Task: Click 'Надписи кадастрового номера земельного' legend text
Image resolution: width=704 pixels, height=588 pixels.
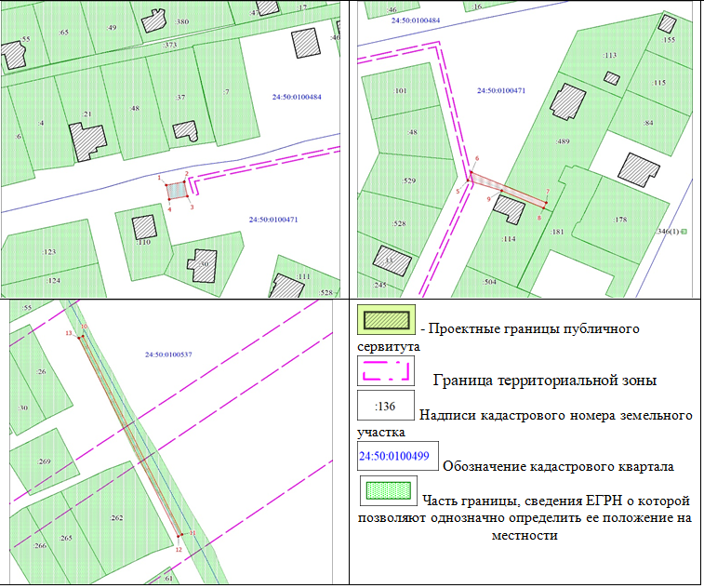Action: pos(556,415)
